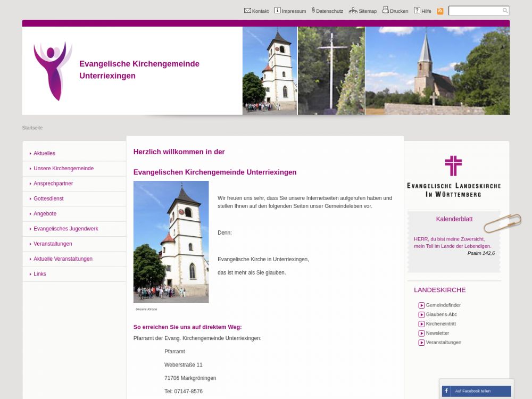Select Gottesdienst from the sidebar menu

click(48, 198)
